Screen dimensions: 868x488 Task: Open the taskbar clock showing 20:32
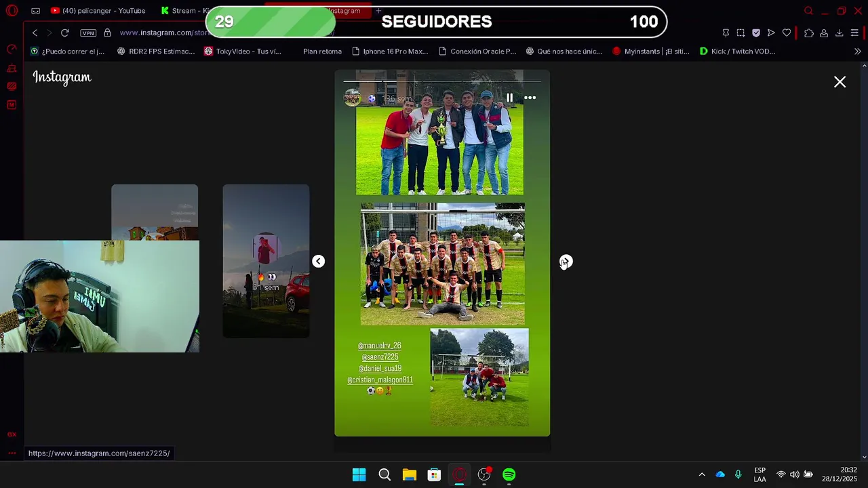[x=840, y=474]
